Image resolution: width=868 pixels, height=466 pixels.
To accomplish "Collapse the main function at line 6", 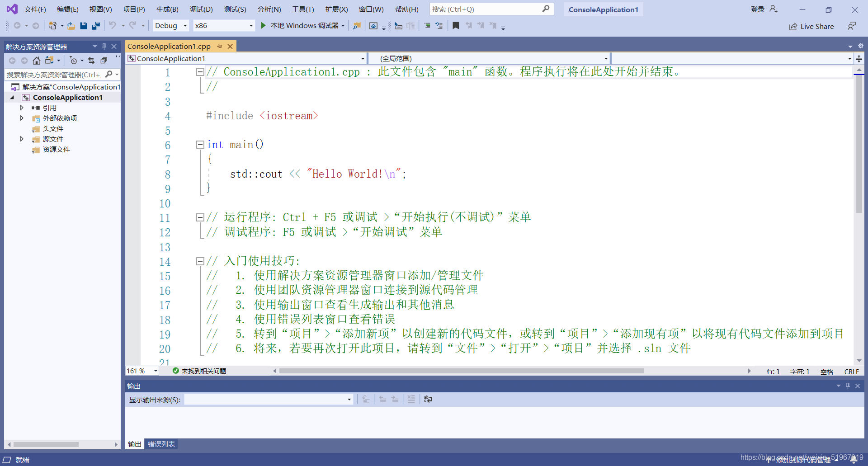I will coord(200,145).
